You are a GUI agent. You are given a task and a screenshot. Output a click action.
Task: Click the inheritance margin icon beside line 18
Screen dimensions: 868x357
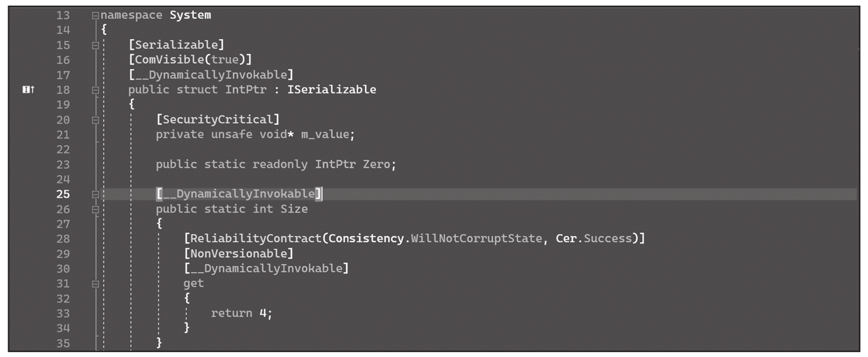(x=28, y=90)
